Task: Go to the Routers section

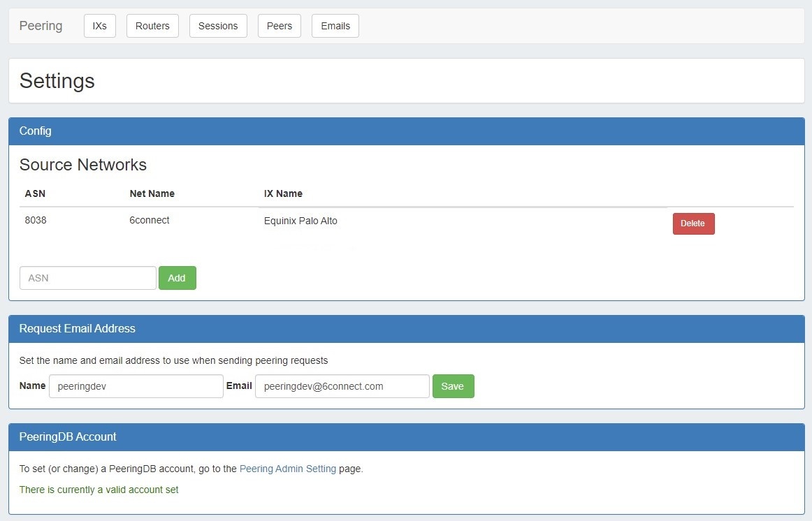Action: (x=152, y=26)
